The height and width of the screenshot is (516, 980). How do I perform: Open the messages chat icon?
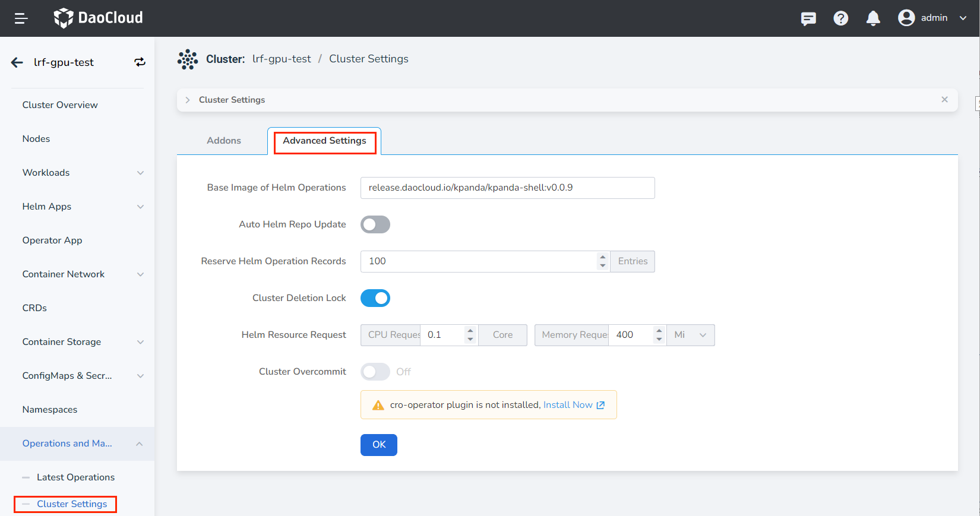click(808, 18)
